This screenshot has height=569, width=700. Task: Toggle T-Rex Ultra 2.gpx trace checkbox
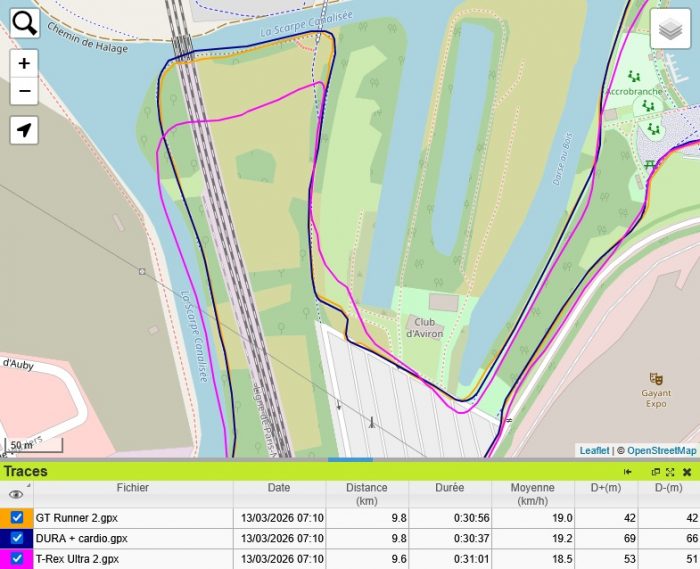click(16, 559)
